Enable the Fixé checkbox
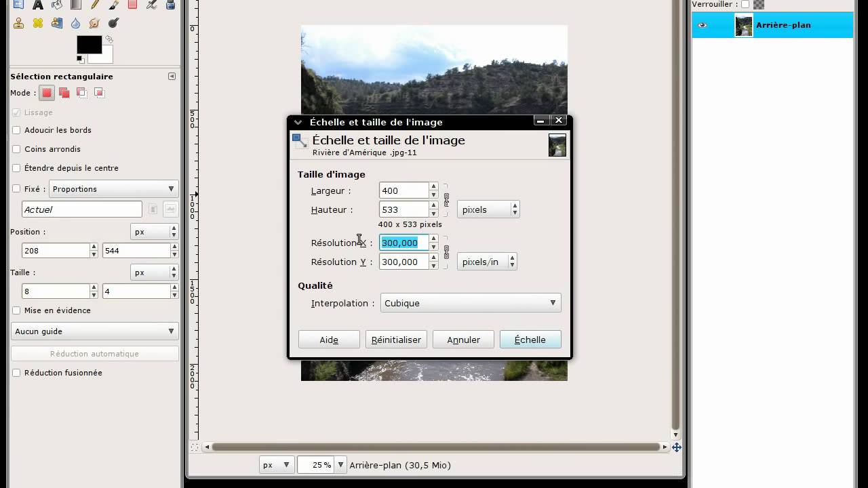Image resolution: width=868 pixels, height=488 pixels. pos(16,189)
